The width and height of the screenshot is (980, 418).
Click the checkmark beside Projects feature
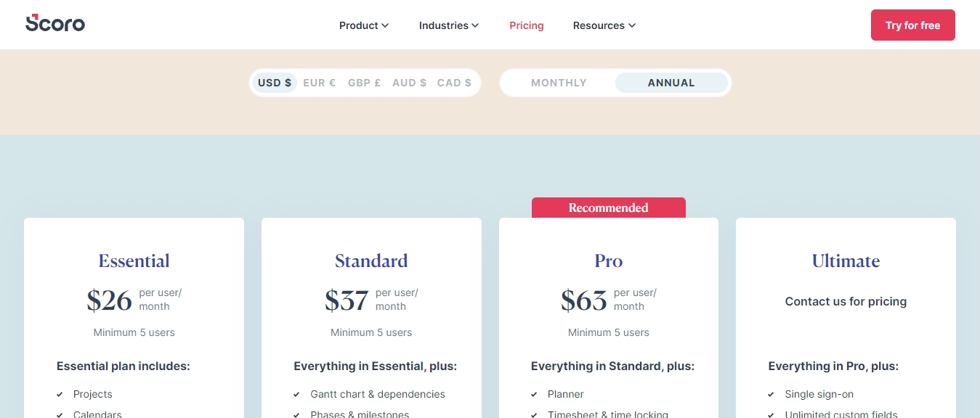pyautogui.click(x=60, y=395)
